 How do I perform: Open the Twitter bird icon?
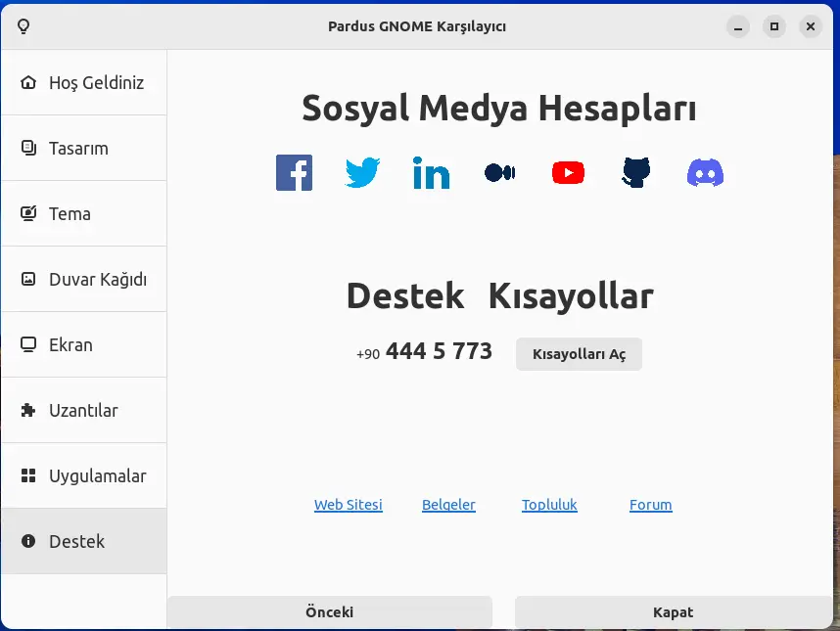(362, 173)
